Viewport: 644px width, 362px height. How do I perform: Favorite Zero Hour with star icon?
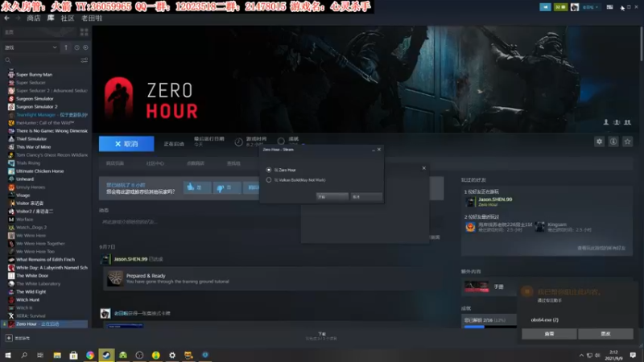[627, 142]
